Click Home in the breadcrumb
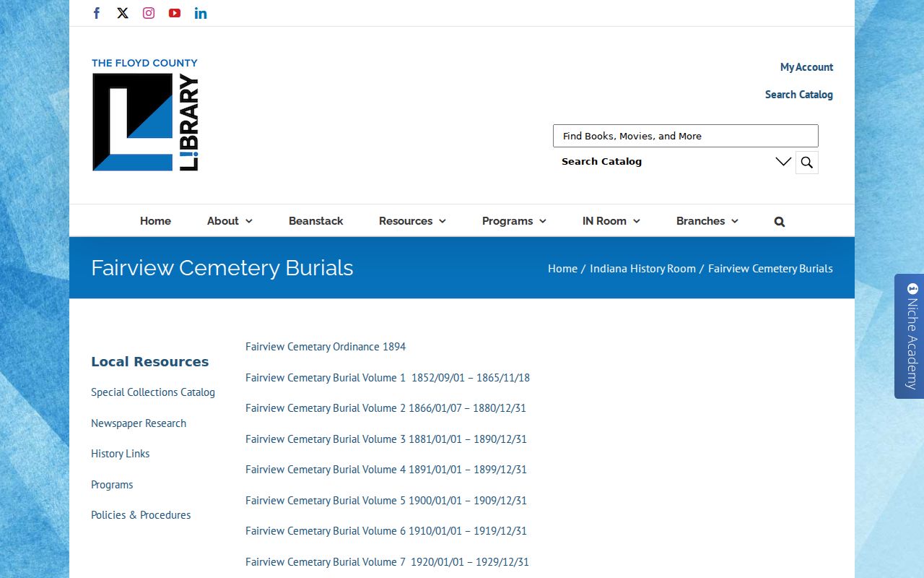This screenshot has width=924, height=578. point(562,268)
